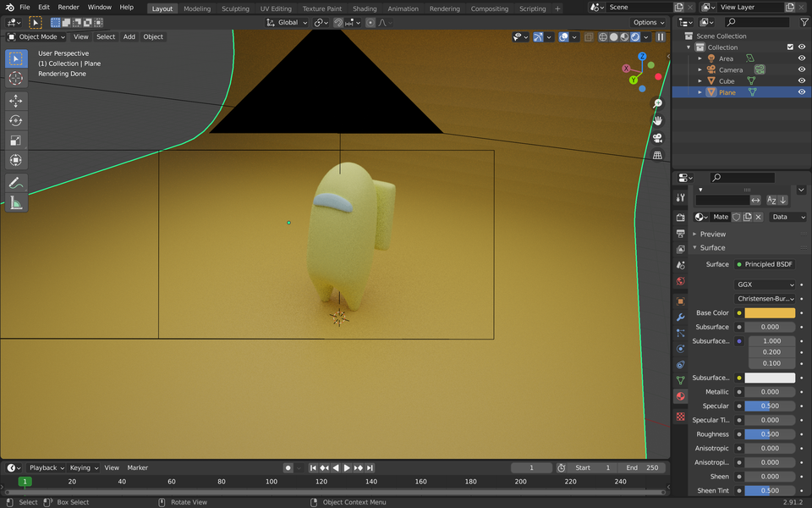This screenshot has height=508, width=812.
Task: Jump to the timeline end frame
Action: click(x=370, y=467)
